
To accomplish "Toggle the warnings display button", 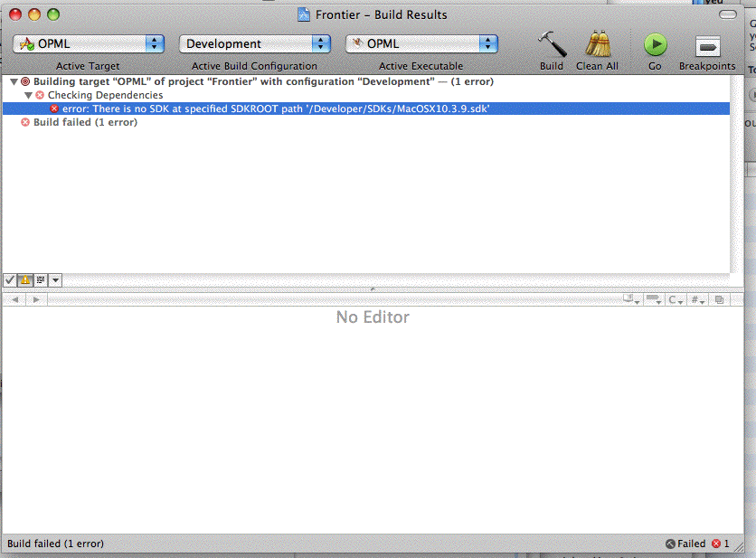I will coord(25,280).
